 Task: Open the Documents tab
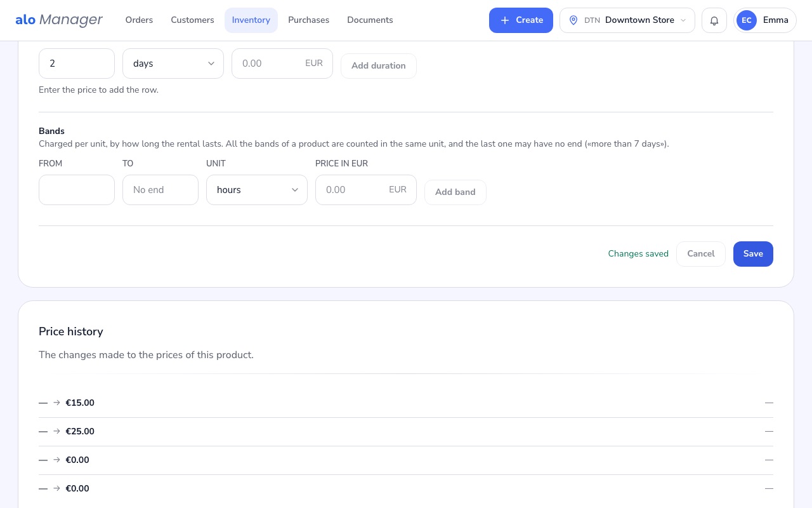pyautogui.click(x=370, y=20)
